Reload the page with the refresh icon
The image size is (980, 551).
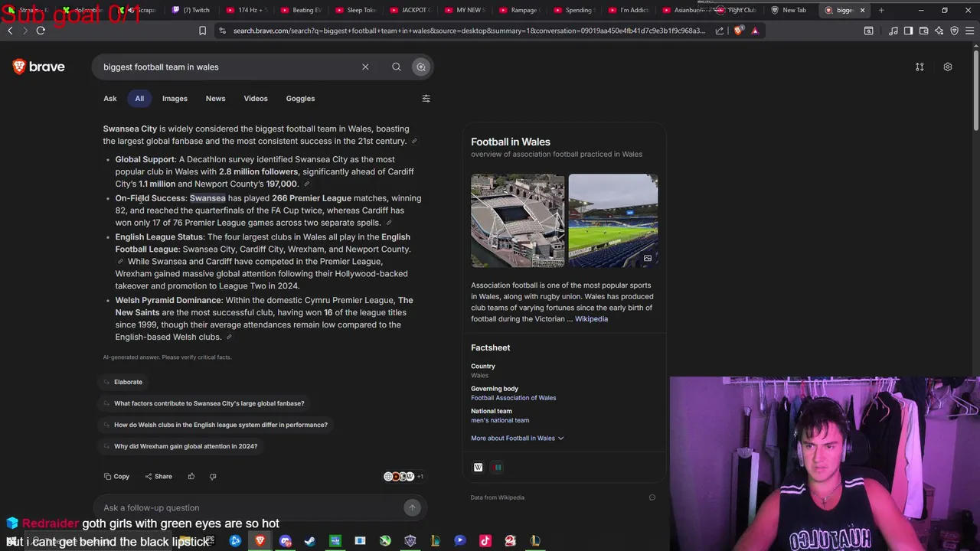coord(41,31)
